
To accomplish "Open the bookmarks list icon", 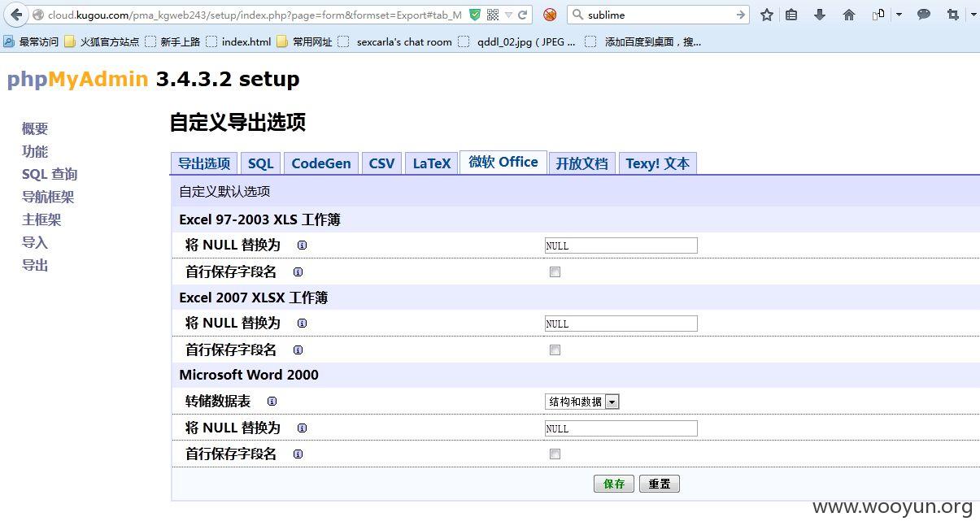I will point(791,15).
